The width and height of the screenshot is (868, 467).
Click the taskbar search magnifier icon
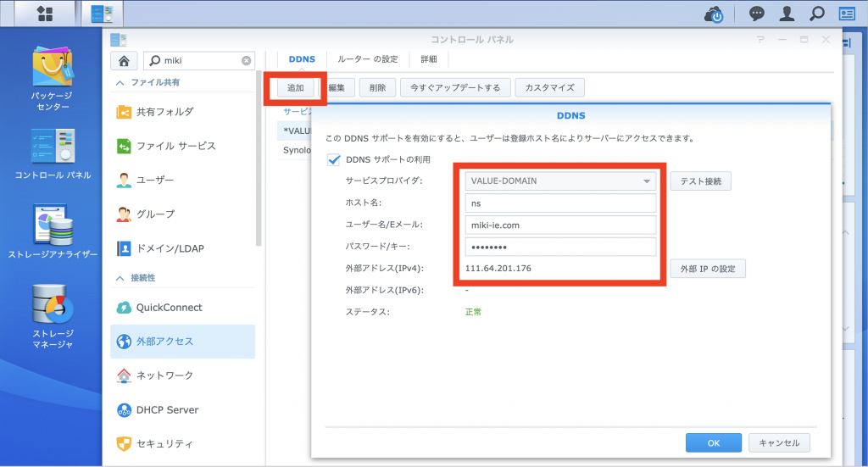click(x=817, y=14)
